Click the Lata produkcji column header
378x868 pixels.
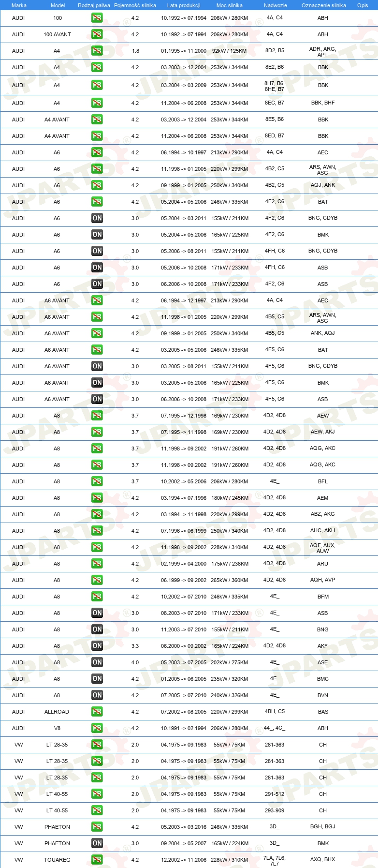click(184, 5)
